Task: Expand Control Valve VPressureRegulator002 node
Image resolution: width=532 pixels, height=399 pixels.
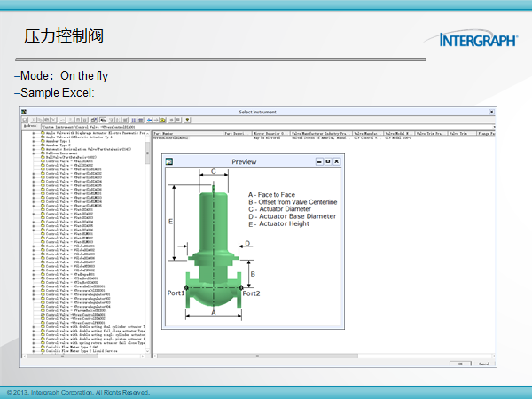Action: coord(34,299)
